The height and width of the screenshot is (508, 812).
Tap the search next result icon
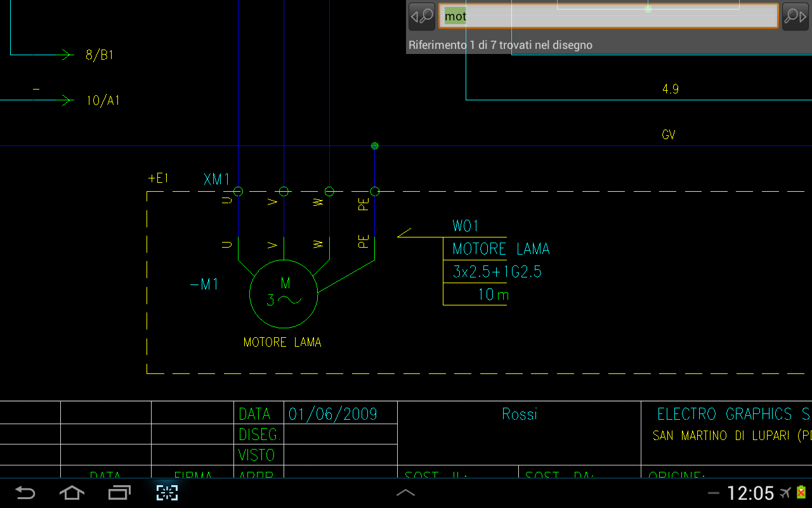(x=796, y=17)
